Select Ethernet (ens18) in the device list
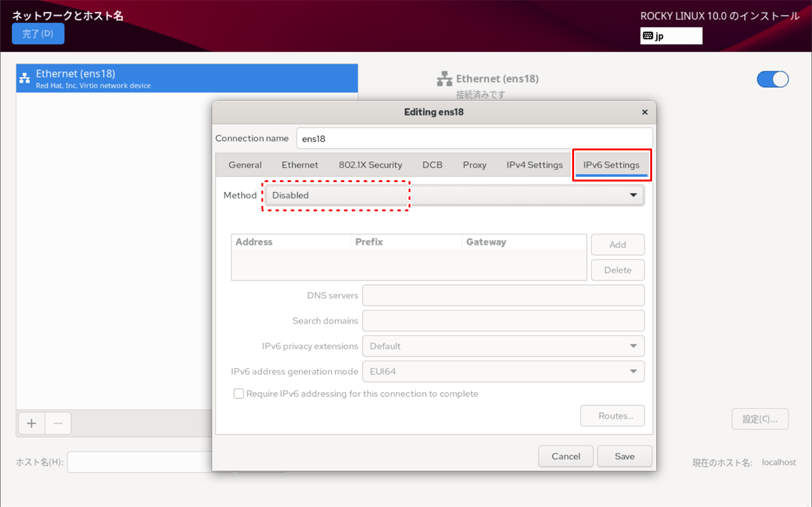 click(187, 79)
